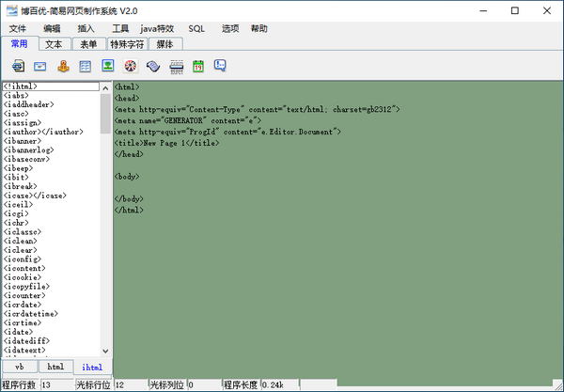Switch to the vb tag list tab

19,367
